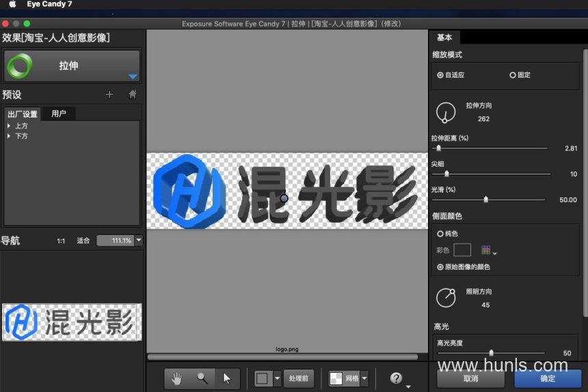Click the 拉伸距离 value 2.81
The height and width of the screenshot is (392, 588).
pos(571,148)
